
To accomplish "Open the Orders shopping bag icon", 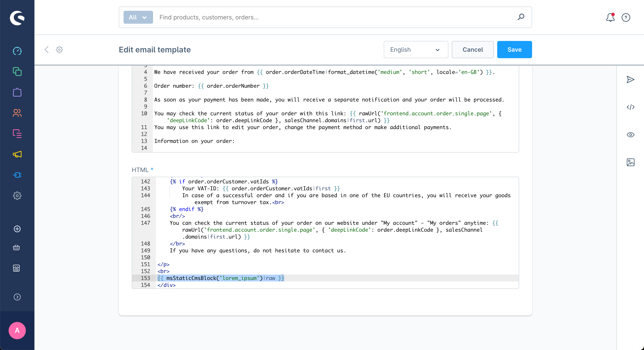I will click(17, 92).
